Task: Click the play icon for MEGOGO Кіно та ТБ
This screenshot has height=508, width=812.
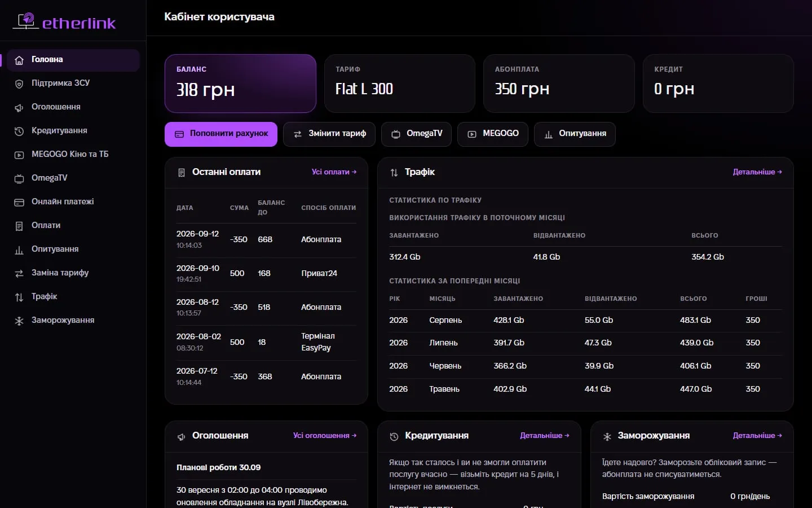Action: click(19, 155)
